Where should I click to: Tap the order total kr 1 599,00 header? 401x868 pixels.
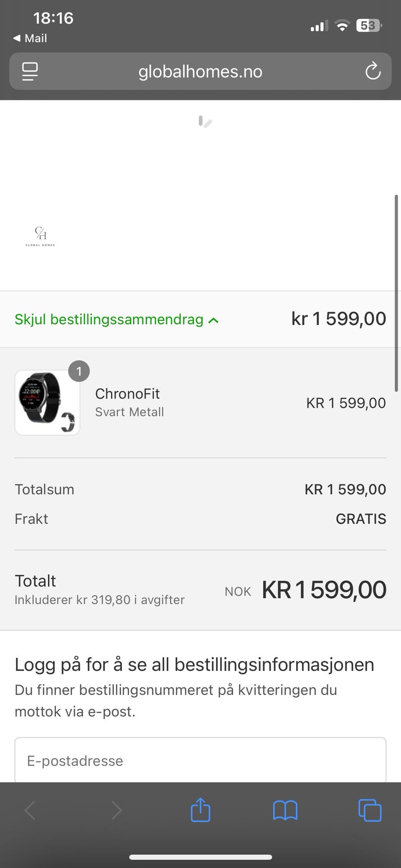tap(339, 319)
